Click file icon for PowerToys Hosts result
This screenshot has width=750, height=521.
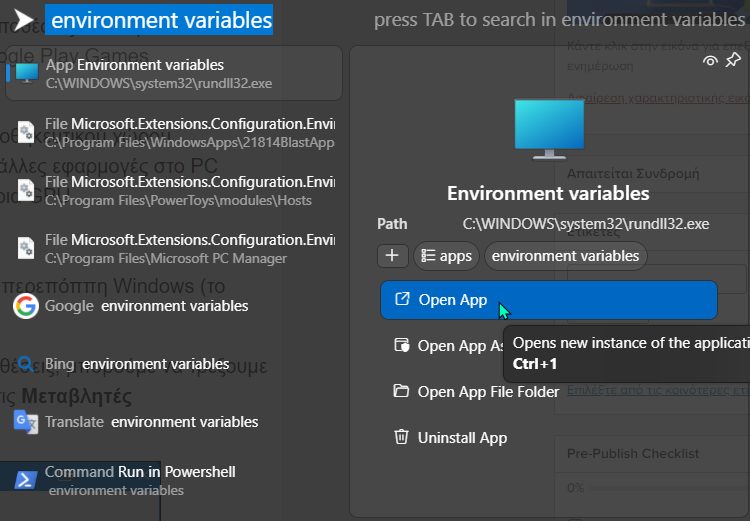26,190
